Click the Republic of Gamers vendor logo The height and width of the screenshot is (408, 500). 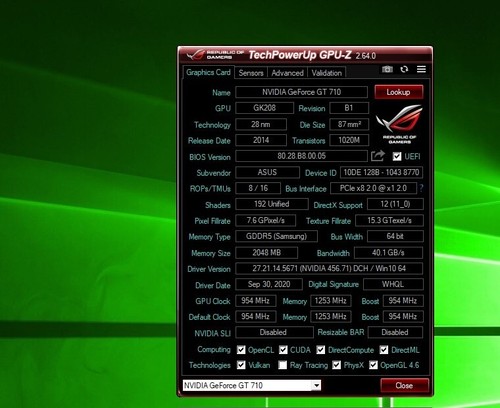tap(399, 124)
